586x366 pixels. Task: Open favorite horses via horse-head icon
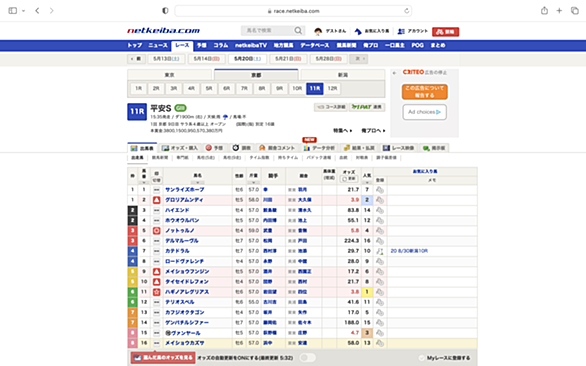pos(358,31)
